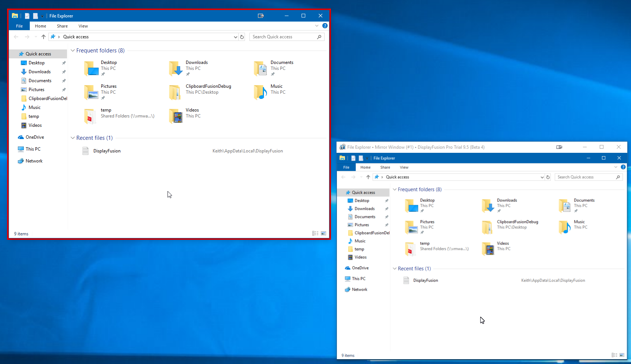Open the File menu in the red-bordered window
The height and width of the screenshot is (364, 631).
[19, 26]
